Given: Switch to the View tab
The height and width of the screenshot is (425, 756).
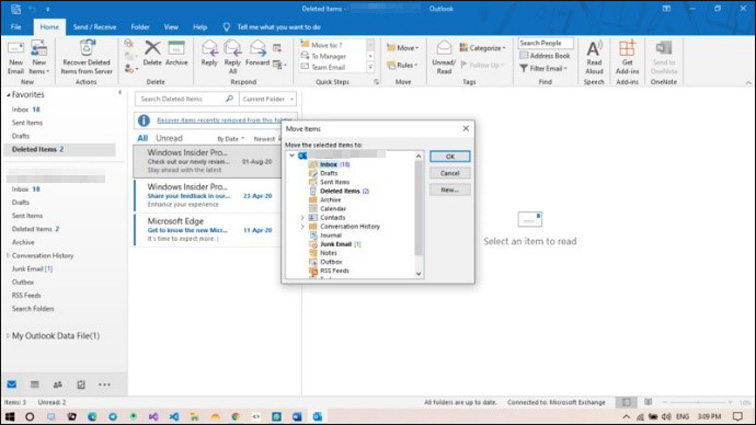Looking at the screenshot, I should coord(171,27).
